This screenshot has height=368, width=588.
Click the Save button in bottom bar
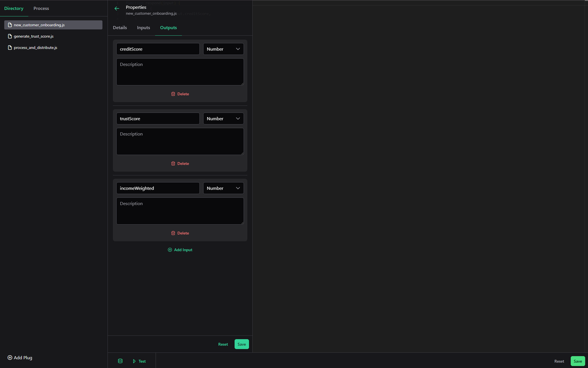pos(578,361)
